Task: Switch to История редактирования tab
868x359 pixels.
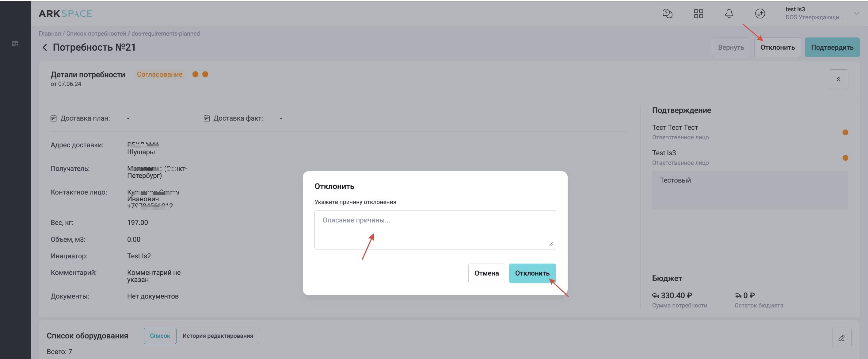Action: pos(218,336)
